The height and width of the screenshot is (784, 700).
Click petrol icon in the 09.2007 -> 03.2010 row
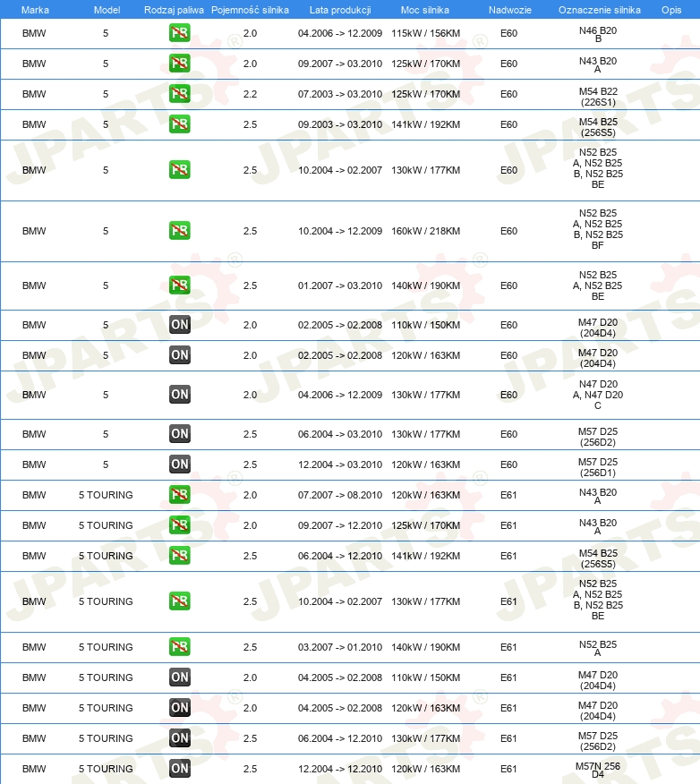(180, 64)
